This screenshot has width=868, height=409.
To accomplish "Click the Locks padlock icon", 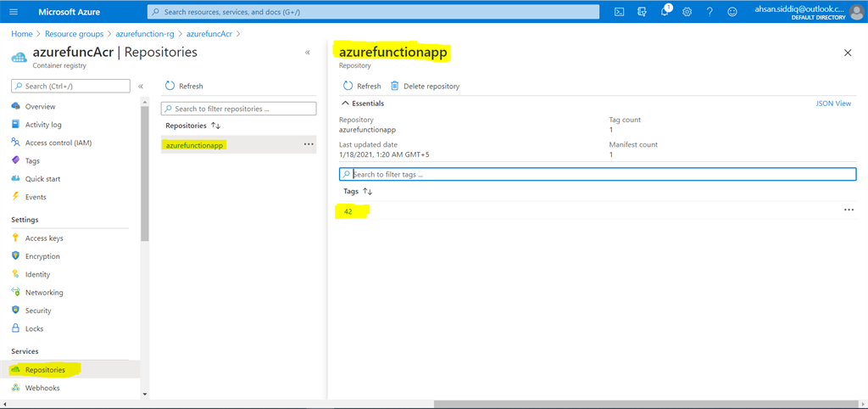I will (15, 328).
